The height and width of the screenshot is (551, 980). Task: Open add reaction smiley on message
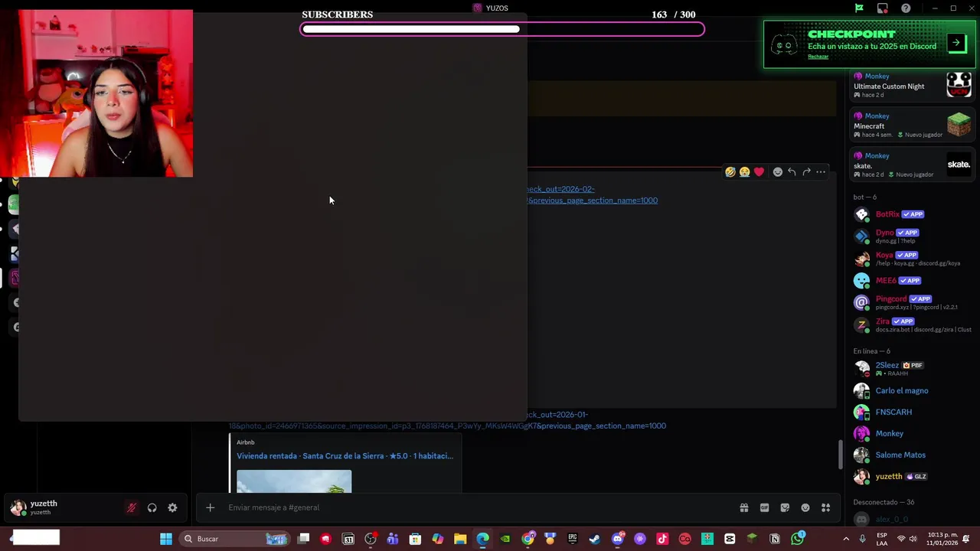coord(777,172)
